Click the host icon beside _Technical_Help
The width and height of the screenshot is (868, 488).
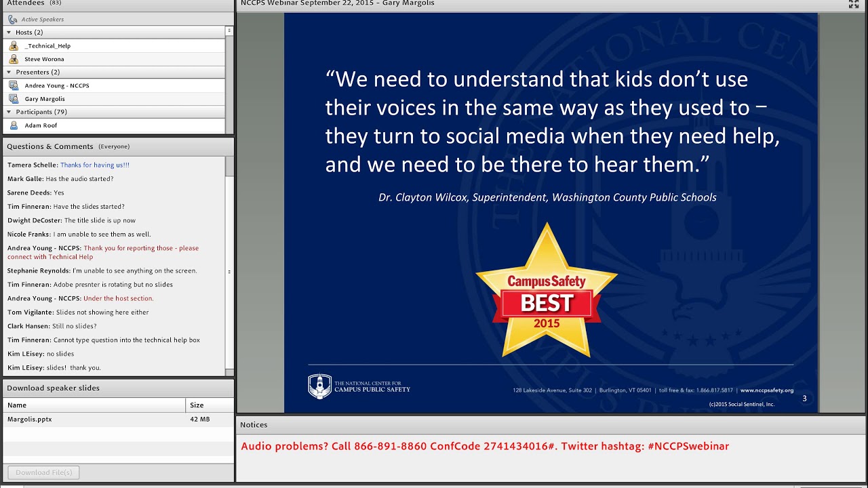(14, 45)
